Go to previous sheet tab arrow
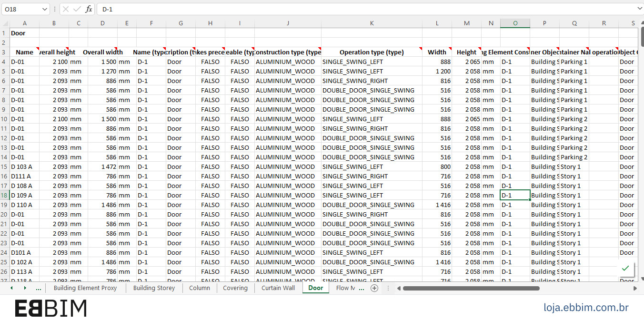 point(11,288)
